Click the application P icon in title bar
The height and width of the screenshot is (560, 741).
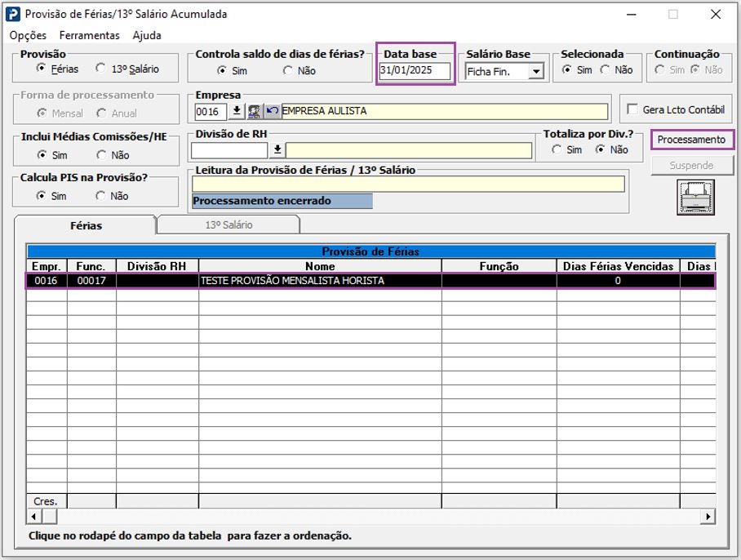tap(14, 14)
